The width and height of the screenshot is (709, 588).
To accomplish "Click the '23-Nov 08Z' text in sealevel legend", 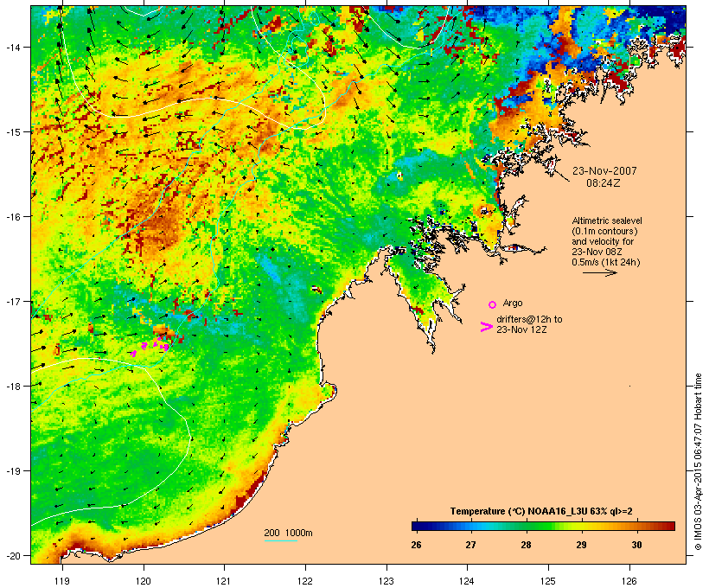I will pyautogui.click(x=597, y=252).
